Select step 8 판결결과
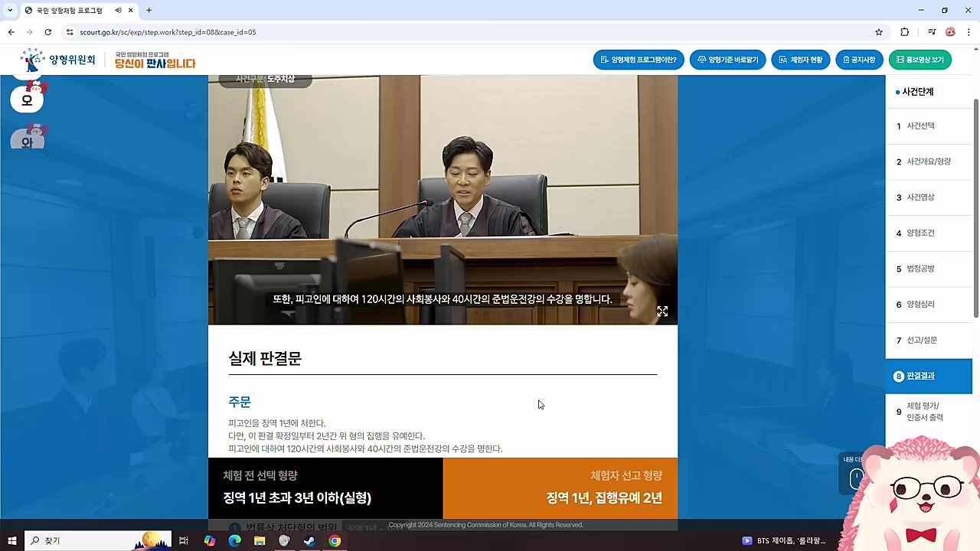980x551 pixels. (929, 376)
